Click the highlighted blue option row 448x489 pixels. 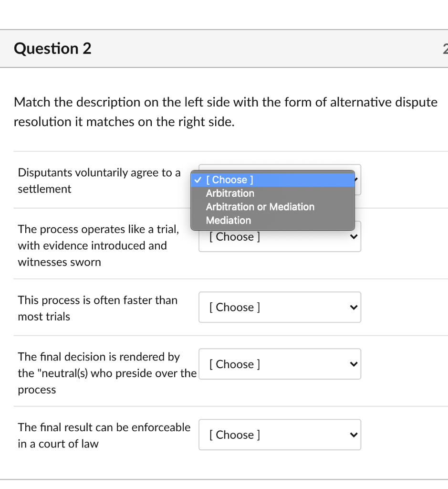point(273,180)
